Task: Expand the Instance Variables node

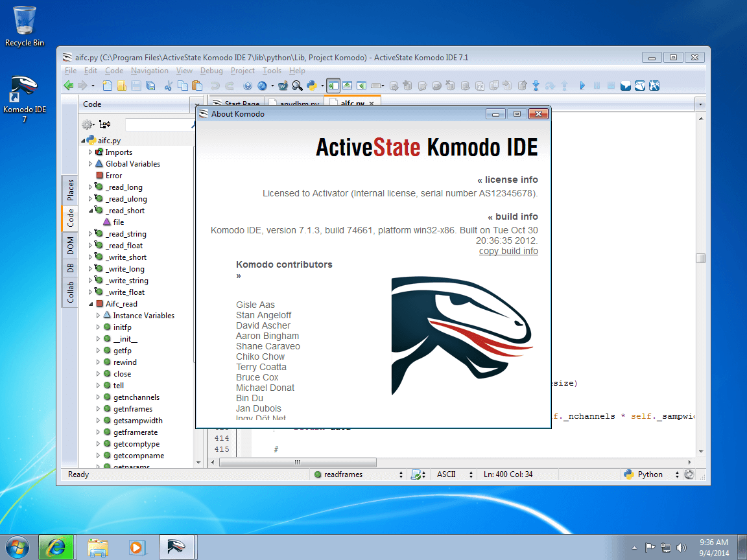Action: coord(98,316)
